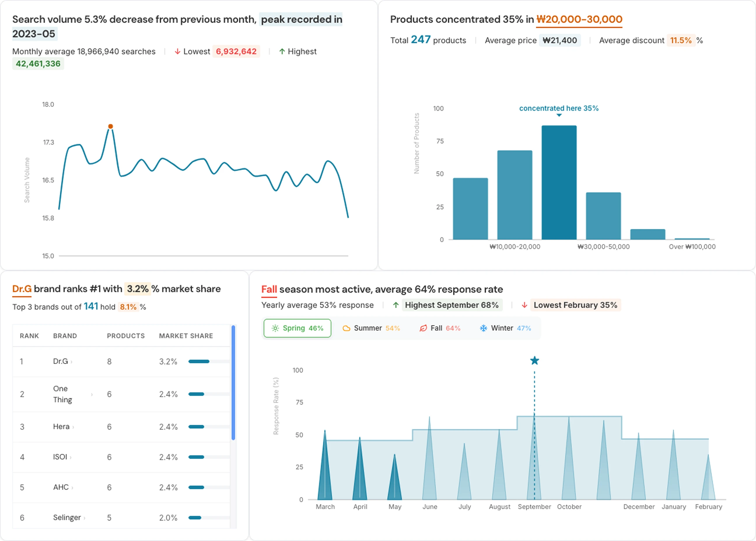Click the up-arrow beside Highest September 68%
756x541 pixels.
click(x=396, y=305)
